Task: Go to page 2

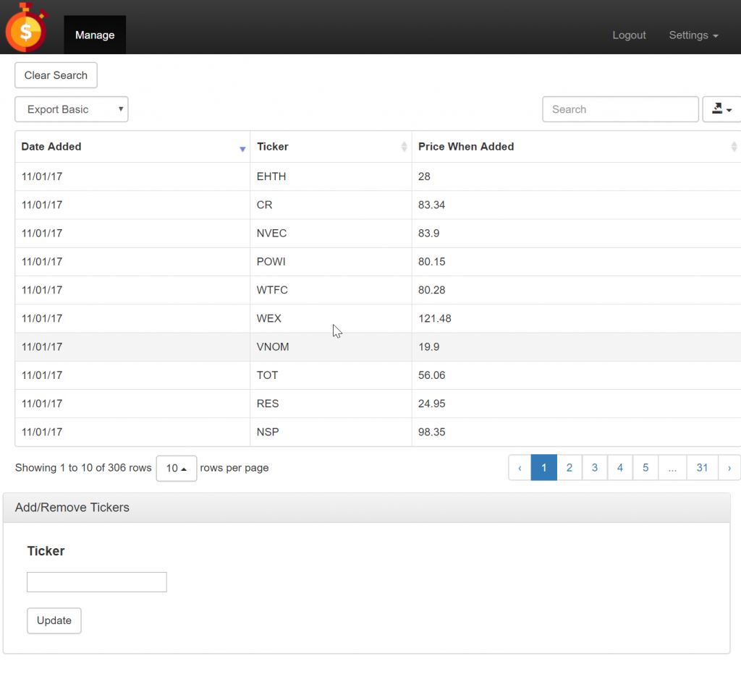Action: pos(569,468)
